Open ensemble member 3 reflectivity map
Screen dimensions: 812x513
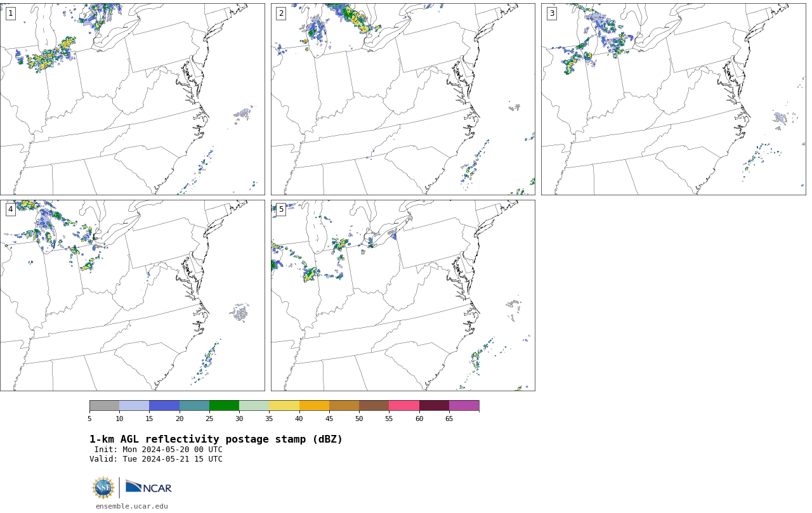673,99
